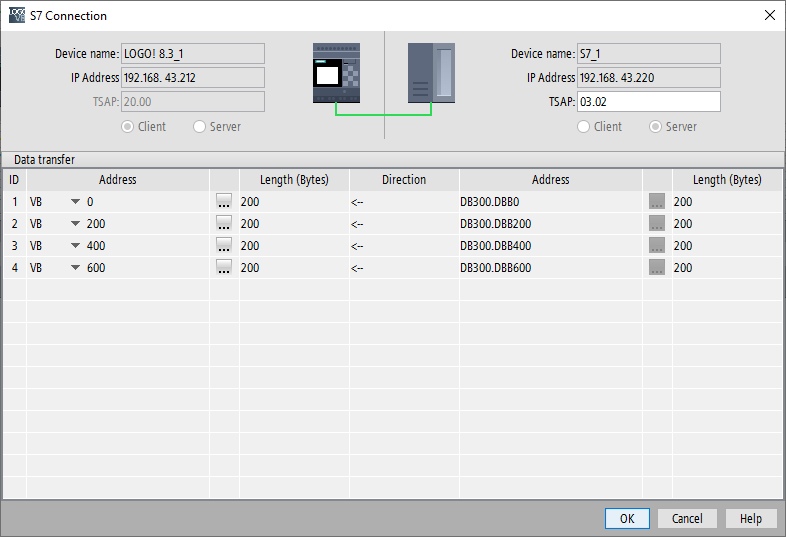Click browse button next to DB300.DBB600

657,267
